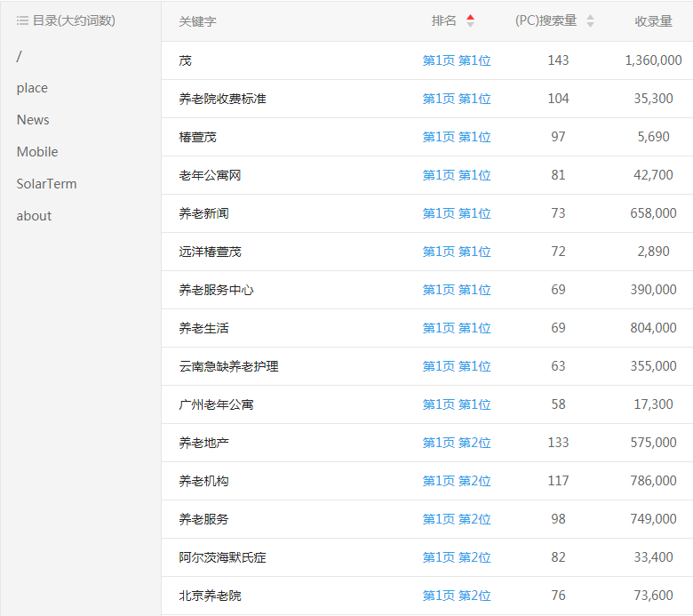The height and width of the screenshot is (616, 693).
Task: Select the 北京养老院 keyword row
Action: (x=210, y=596)
